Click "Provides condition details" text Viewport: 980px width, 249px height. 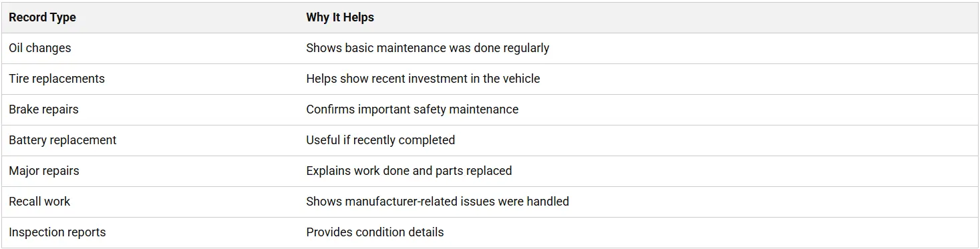click(x=375, y=232)
